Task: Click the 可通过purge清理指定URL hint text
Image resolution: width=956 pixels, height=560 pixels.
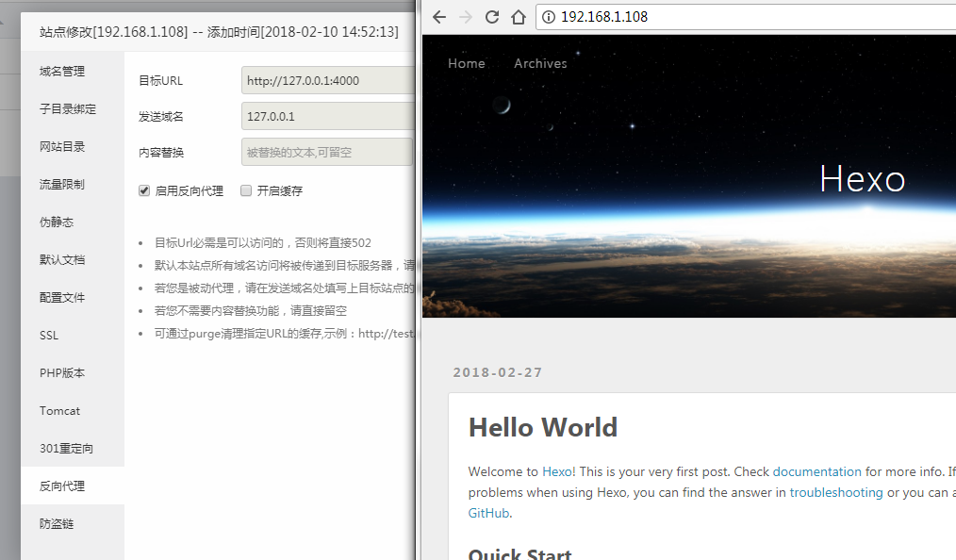Action: tap(284, 334)
